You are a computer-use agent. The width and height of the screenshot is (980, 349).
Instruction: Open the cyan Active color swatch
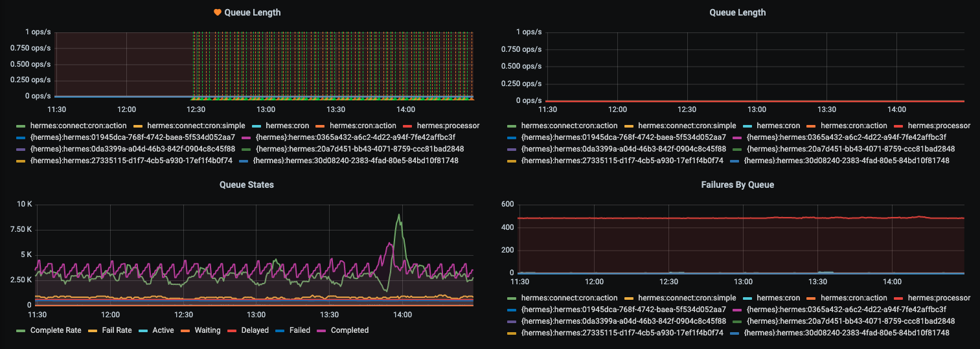click(144, 331)
